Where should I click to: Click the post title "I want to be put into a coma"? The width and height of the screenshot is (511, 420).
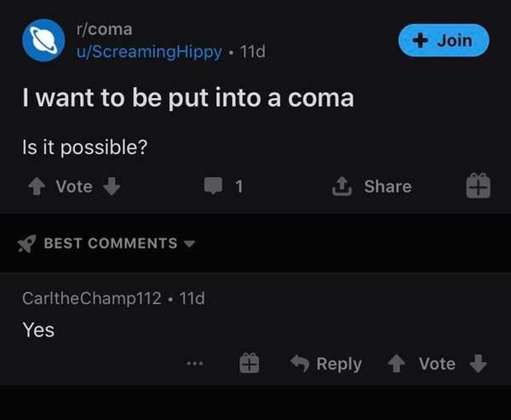tap(188, 98)
